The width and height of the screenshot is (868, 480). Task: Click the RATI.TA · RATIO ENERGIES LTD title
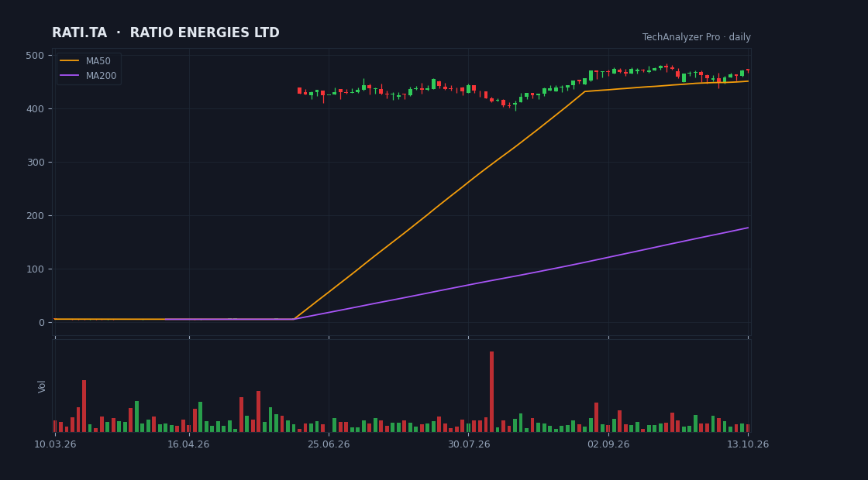(x=166, y=33)
